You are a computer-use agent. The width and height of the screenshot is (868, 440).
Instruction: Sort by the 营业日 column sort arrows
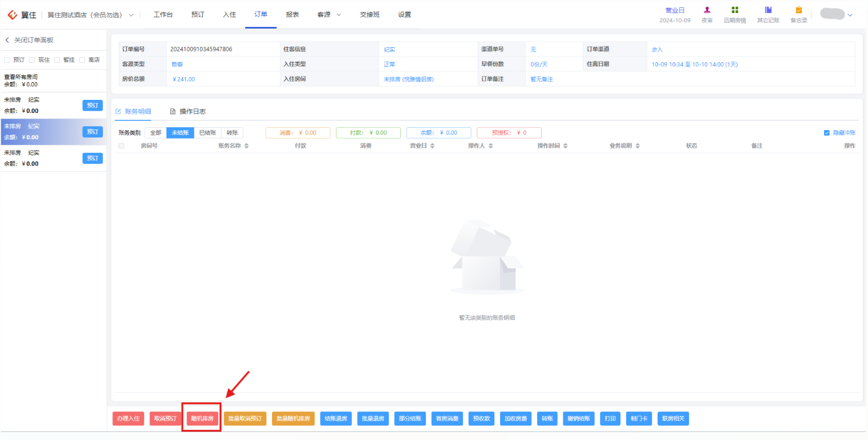point(432,146)
